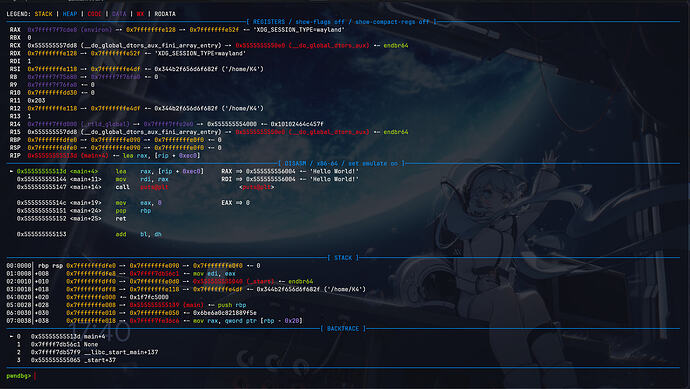The width and height of the screenshot is (690, 389).
Task: Click the RDX register name
Action: coord(15,53)
